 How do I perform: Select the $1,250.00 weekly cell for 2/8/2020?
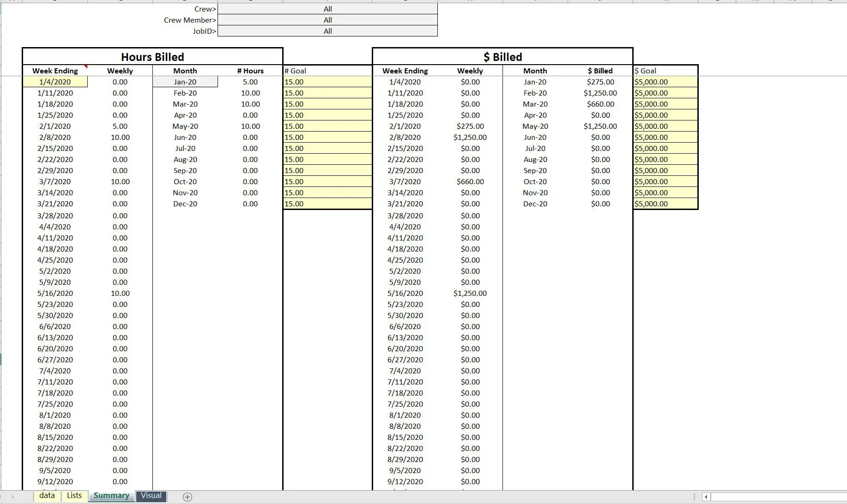coord(470,137)
